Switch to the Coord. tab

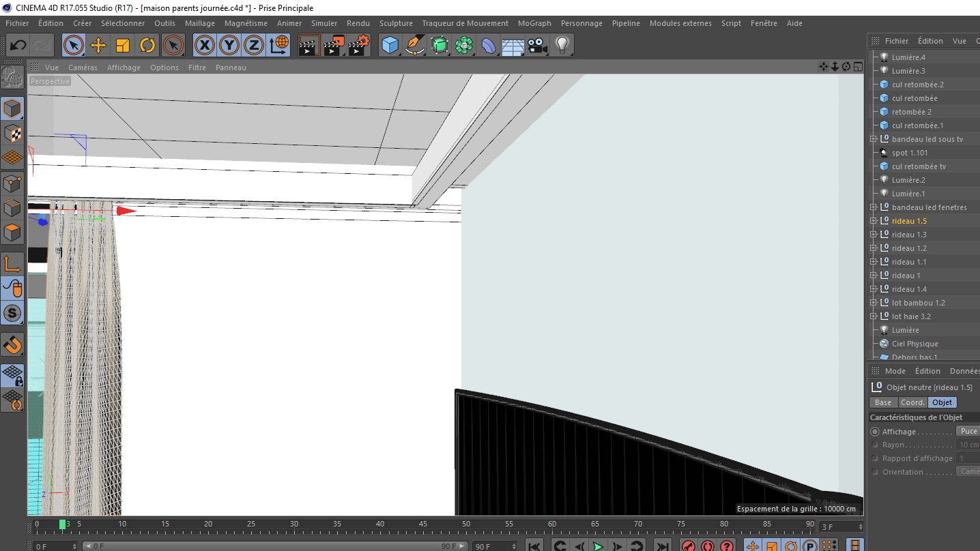[912, 402]
